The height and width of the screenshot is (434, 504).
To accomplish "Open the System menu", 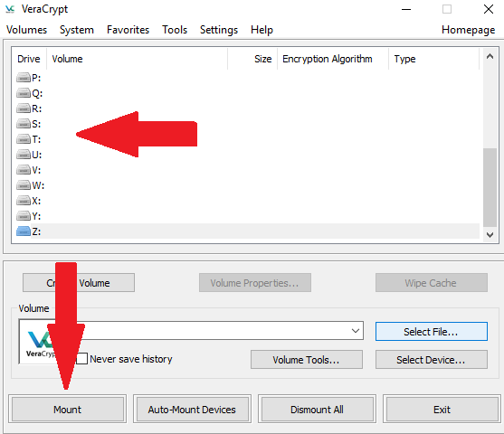I will (x=77, y=30).
